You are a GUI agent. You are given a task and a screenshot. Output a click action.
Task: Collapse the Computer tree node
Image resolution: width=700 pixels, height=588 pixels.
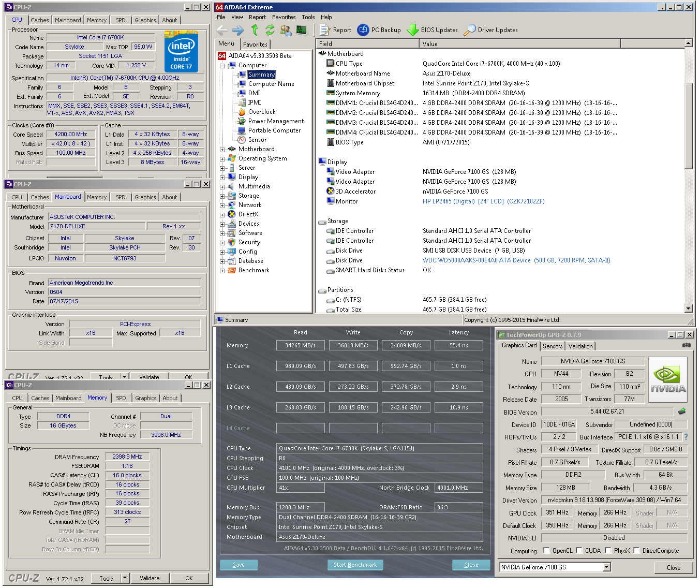[x=222, y=66]
